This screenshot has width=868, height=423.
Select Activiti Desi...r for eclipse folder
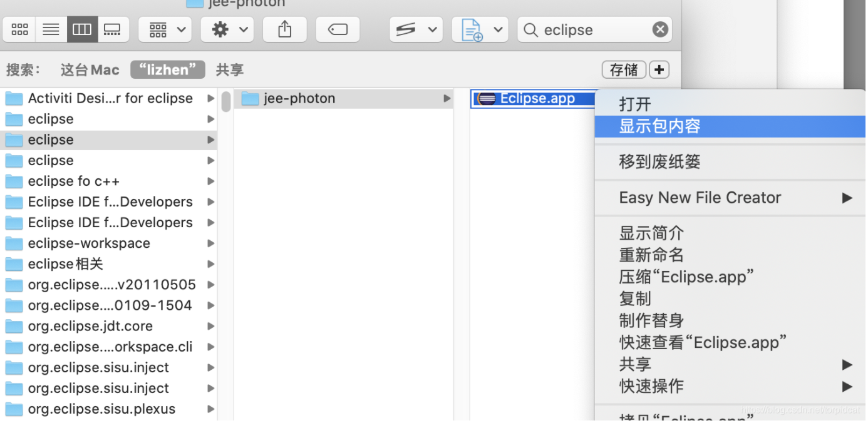(x=109, y=98)
